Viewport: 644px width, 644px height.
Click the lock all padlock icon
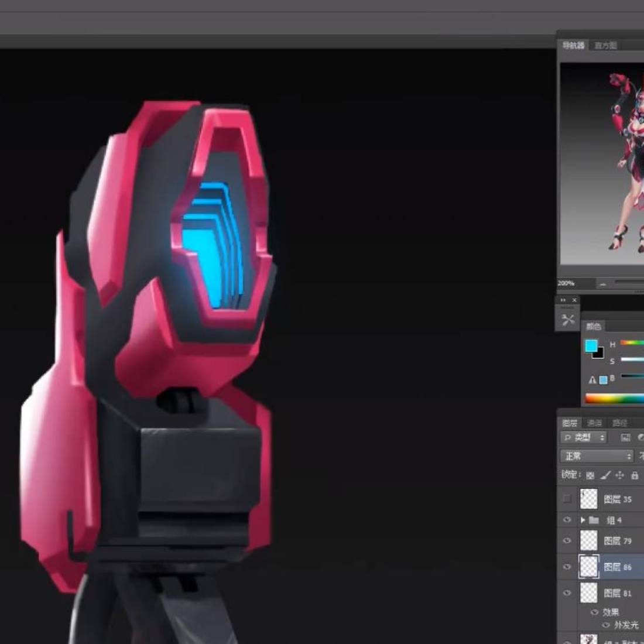point(635,475)
